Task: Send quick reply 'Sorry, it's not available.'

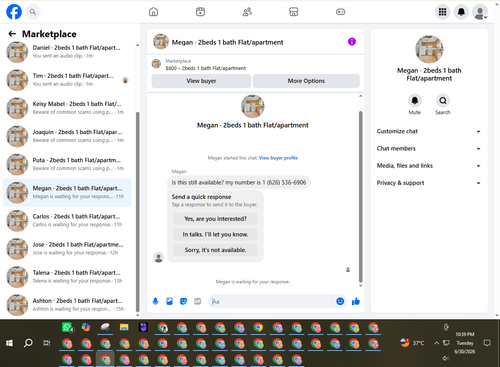Action: (x=215, y=250)
